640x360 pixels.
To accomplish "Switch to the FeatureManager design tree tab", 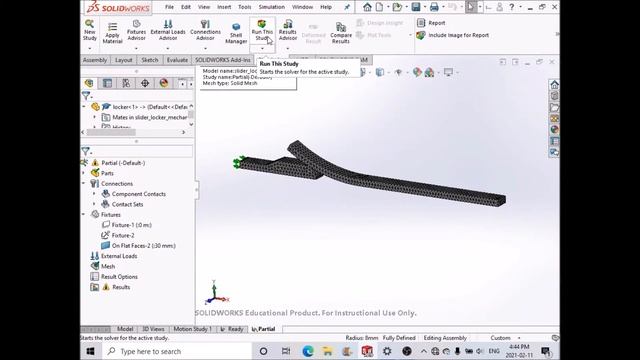I will pos(89,83).
